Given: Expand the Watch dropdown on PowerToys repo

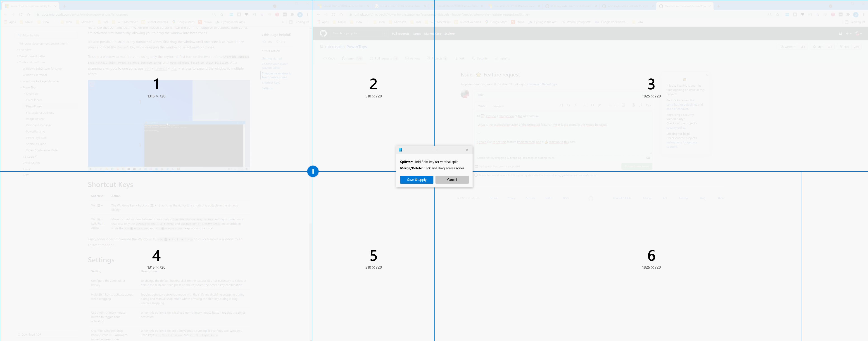Looking at the screenshot, I should click(788, 47).
